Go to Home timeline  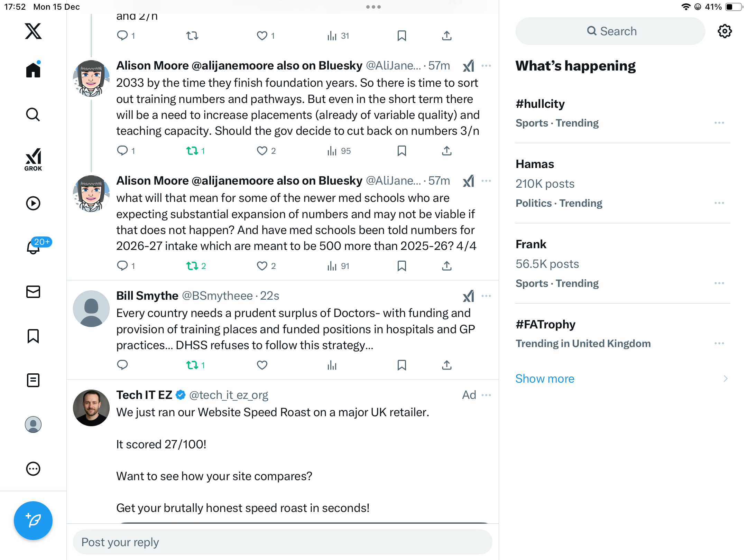tap(33, 70)
